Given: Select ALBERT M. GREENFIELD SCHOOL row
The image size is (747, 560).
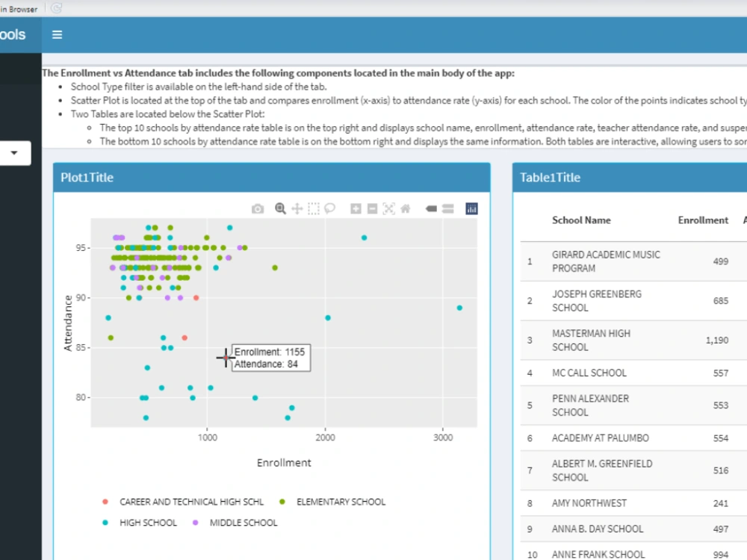Looking at the screenshot, I should click(x=633, y=470).
